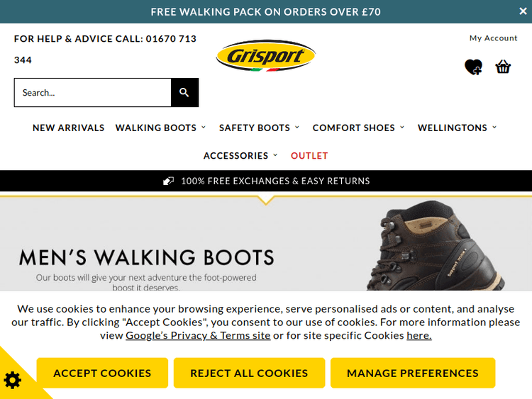Expand the Accessories dropdown chevron

tap(275, 155)
